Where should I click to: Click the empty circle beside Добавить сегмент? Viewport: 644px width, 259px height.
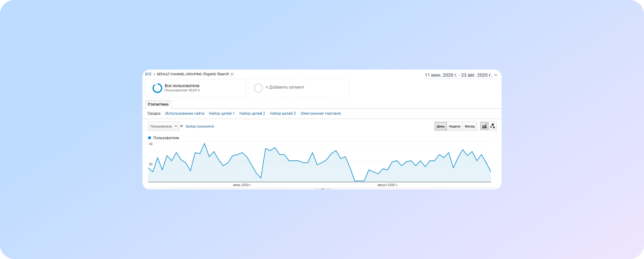point(258,88)
